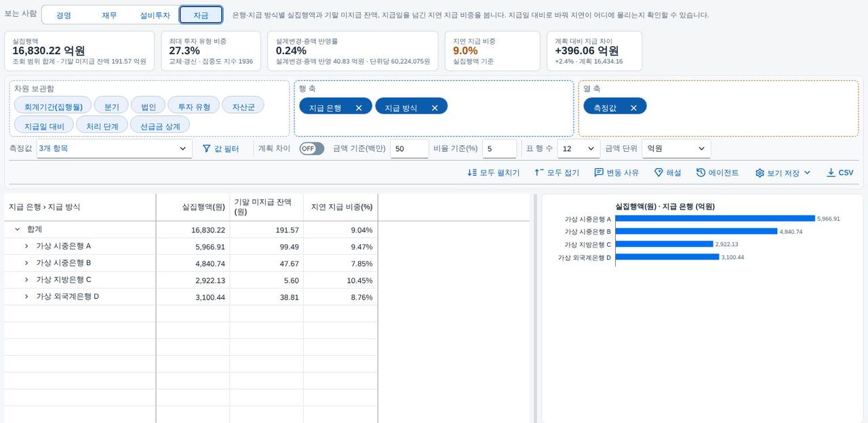Image resolution: width=868 pixels, height=423 pixels.
Task: Click the 가상 지방은행 C chart bar
Action: click(x=664, y=244)
